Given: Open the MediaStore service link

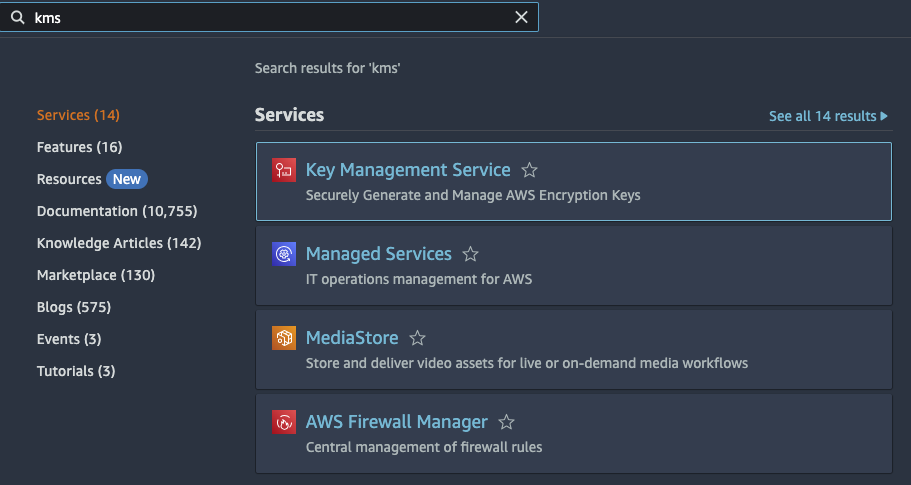Looking at the screenshot, I should pyautogui.click(x=352, y=338).
